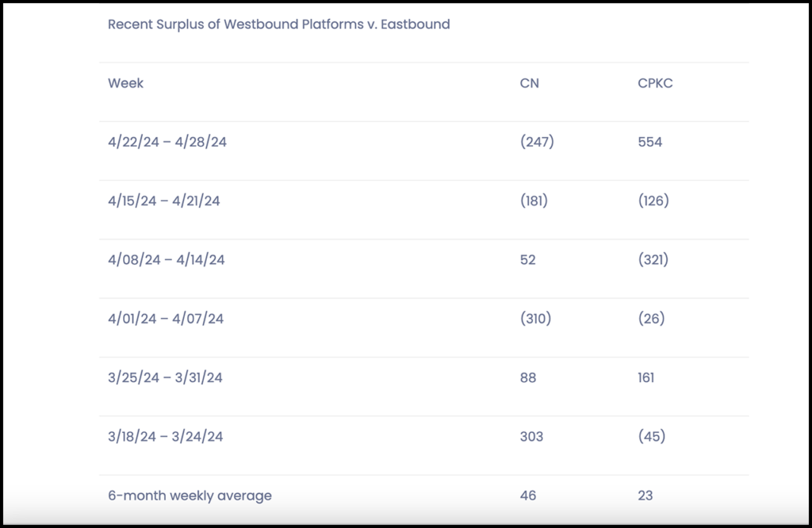The height and width of the screenshot is (528, 812).
Task: Select the 3/18/24 – 3/24/24 week row label
Action: click(x=165, y=437)
